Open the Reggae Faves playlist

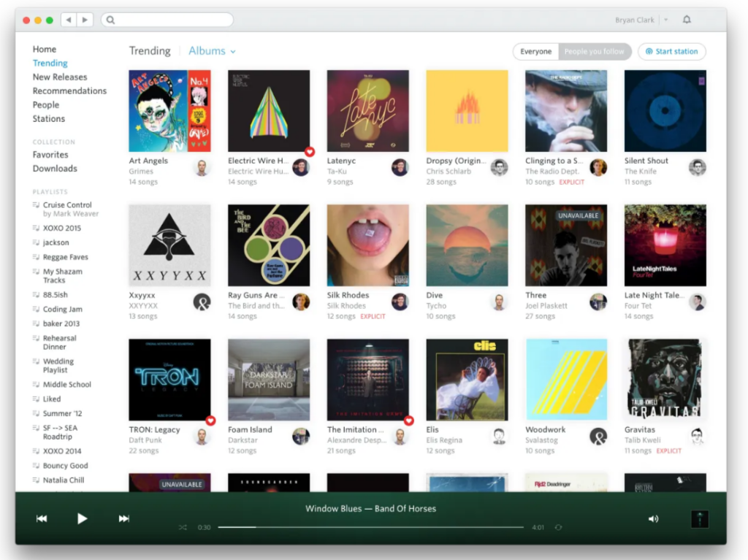(x=65, y=257)
